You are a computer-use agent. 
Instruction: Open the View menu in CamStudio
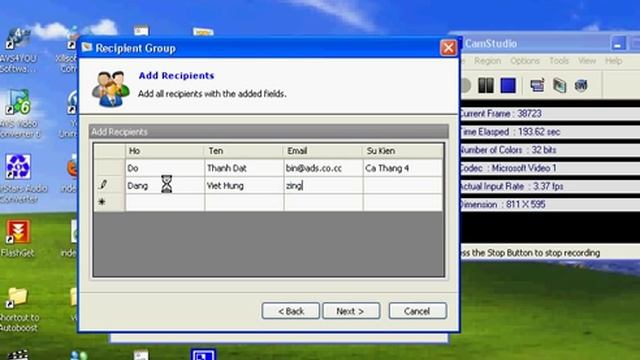pyautogui.click(x=587, y=61)
